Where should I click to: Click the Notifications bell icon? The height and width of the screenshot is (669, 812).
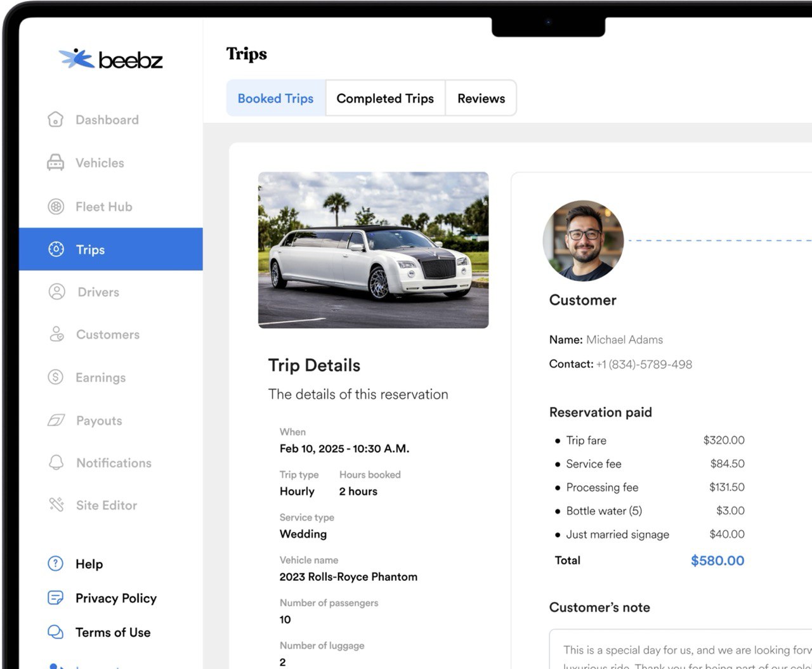[x=56, y=462]
